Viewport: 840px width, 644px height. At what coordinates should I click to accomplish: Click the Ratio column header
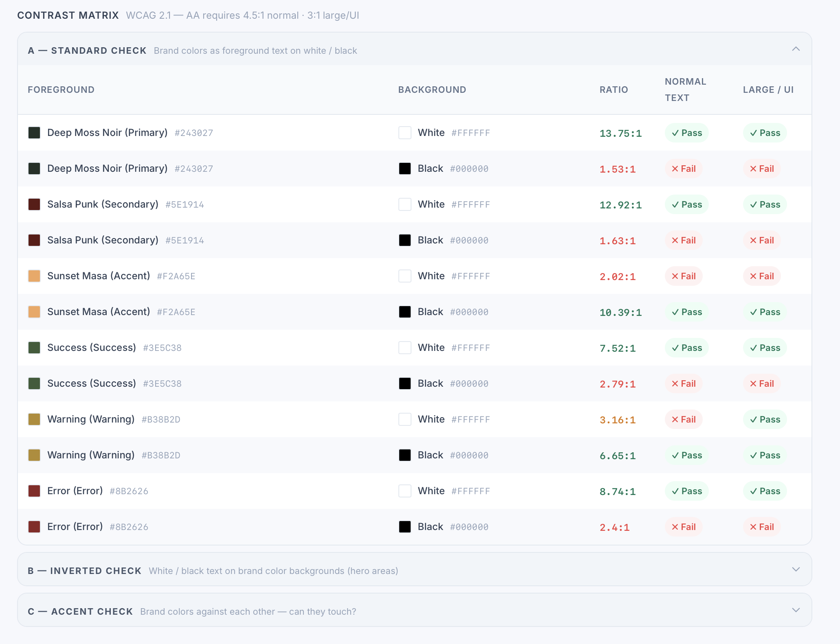[614, 90]
